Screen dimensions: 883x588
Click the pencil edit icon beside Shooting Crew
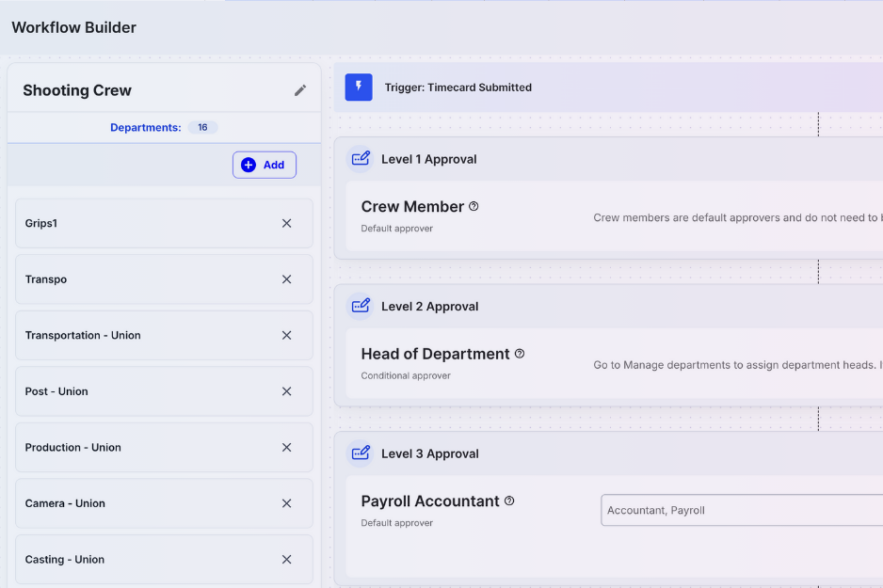pyautogui.click(x=300, y=90)
